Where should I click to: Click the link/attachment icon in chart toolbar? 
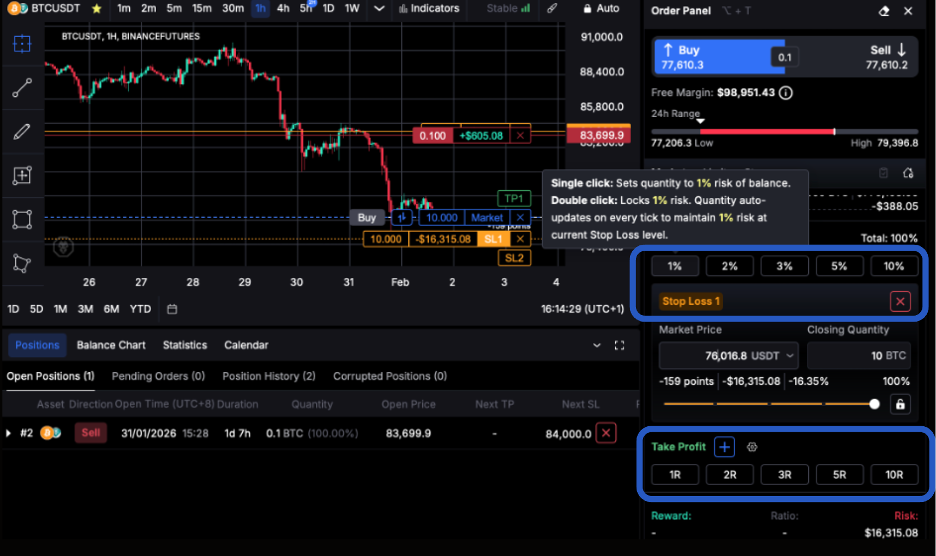[552, 8]
